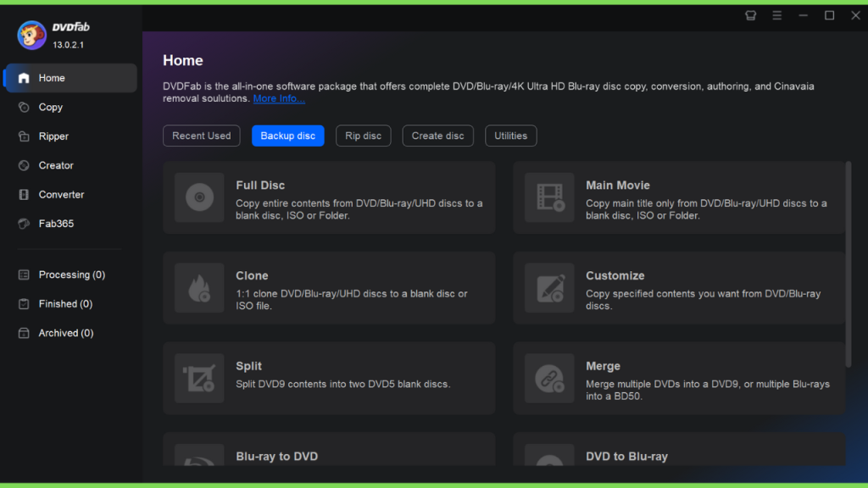
Task: Maximize the DVDFab window
Action: tap(829, 15)
